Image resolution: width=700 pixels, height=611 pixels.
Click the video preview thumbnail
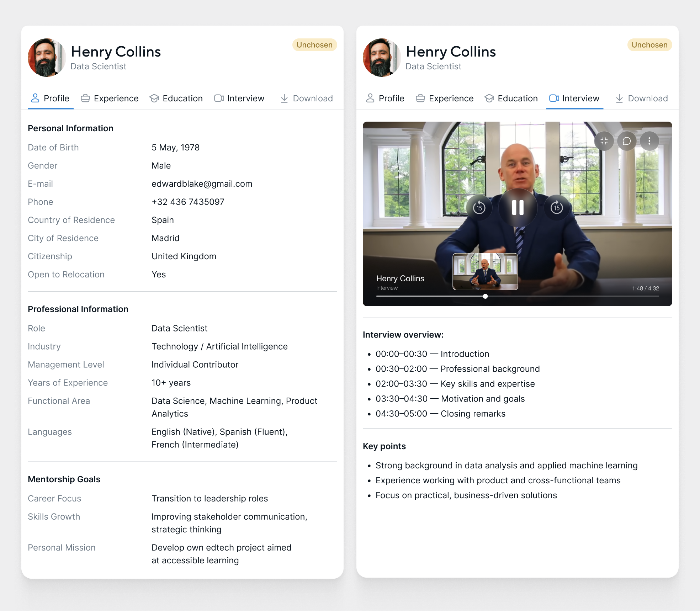pos(485,271)
